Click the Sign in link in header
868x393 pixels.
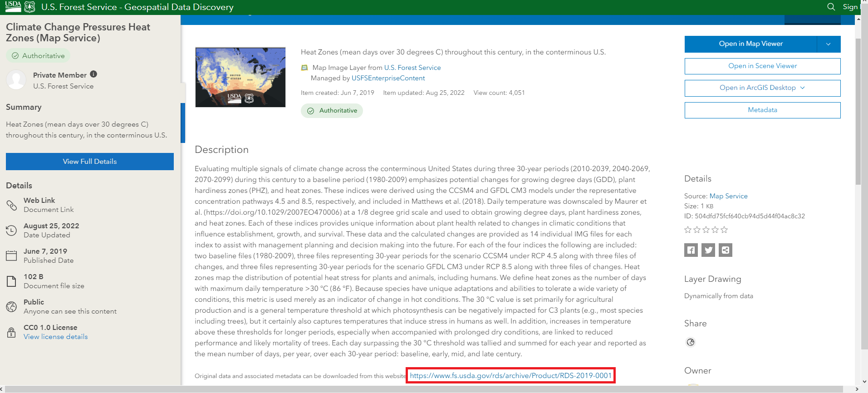[x=851, y=7]
